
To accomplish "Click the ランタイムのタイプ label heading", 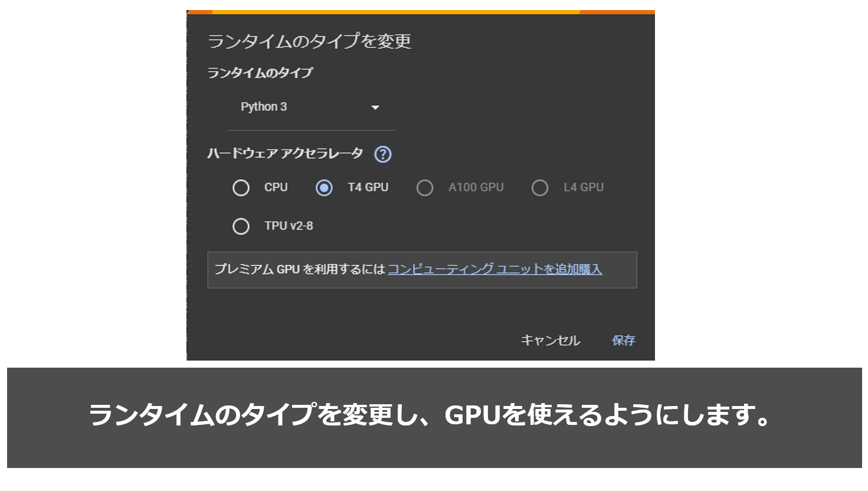I will coord(260,73).
